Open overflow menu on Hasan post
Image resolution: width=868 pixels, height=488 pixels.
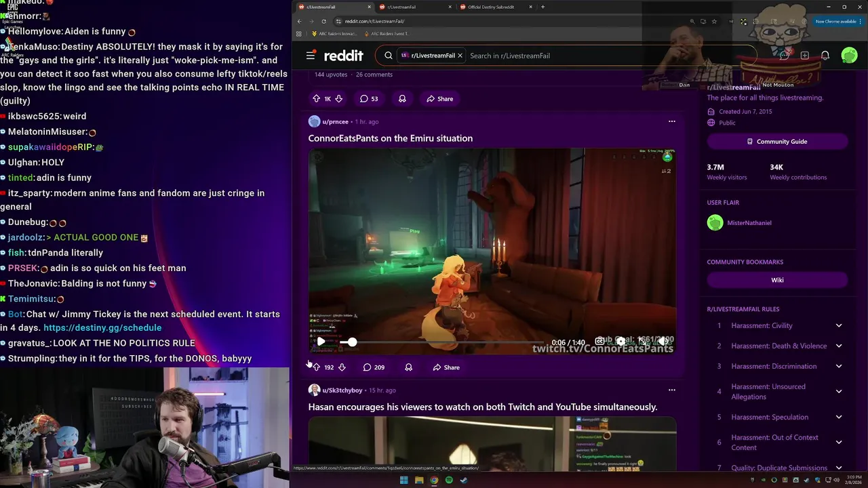(x=671, y=390)
